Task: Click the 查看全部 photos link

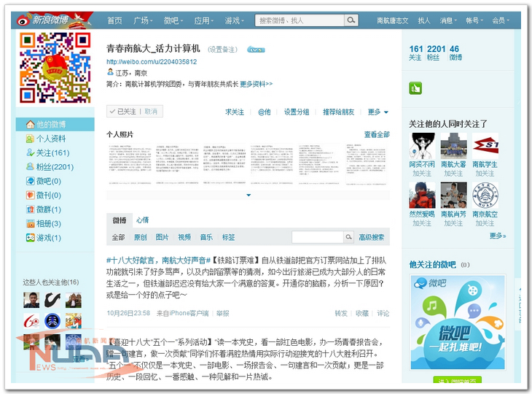Action: (377, 135)
